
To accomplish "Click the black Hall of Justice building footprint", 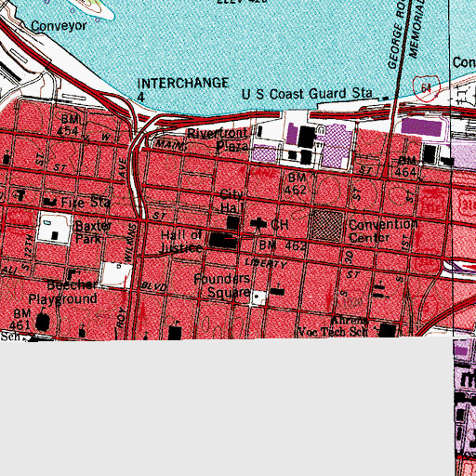I will [223, 241].
